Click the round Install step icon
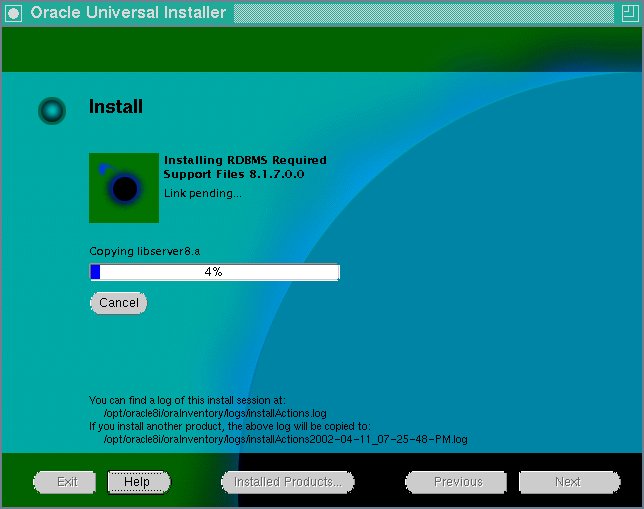 [x=52, y=111]
